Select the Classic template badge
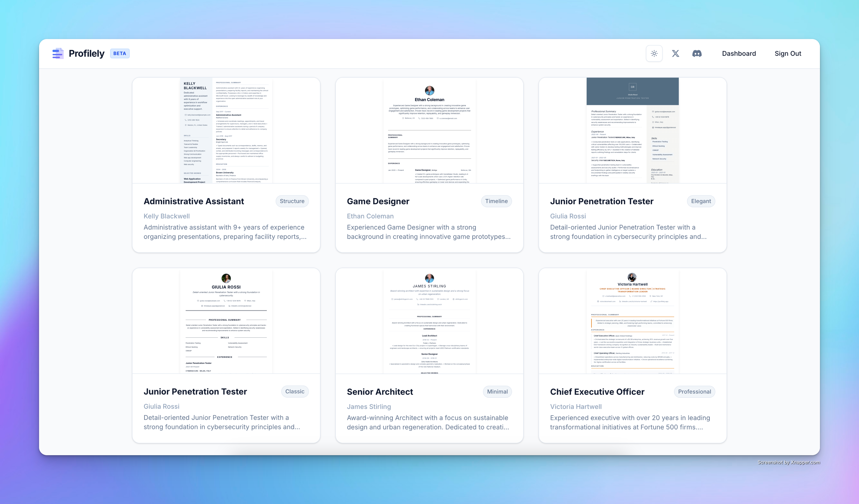Image resolution: width=859 pixels, height=504 pixels. (295, 391)
